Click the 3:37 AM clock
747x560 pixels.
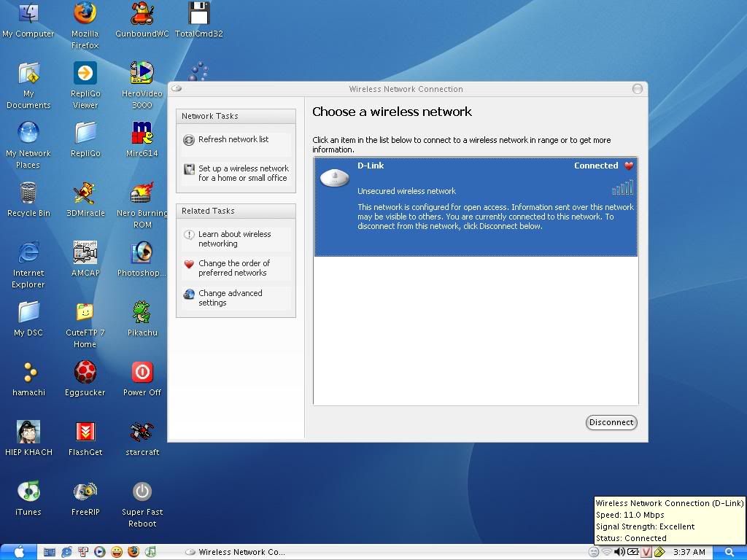pos(689,552)
